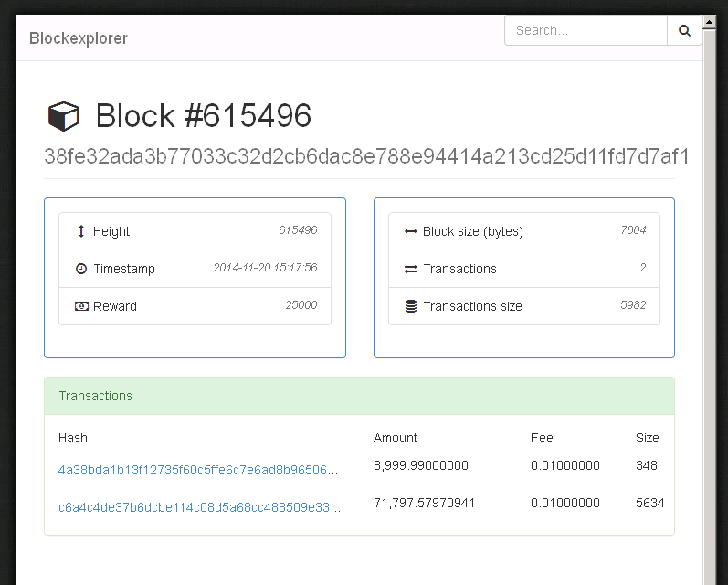Click the scrollbar up arrow
Image resolution: width=728 pixels, height=585 pixels.
point(709,22)
